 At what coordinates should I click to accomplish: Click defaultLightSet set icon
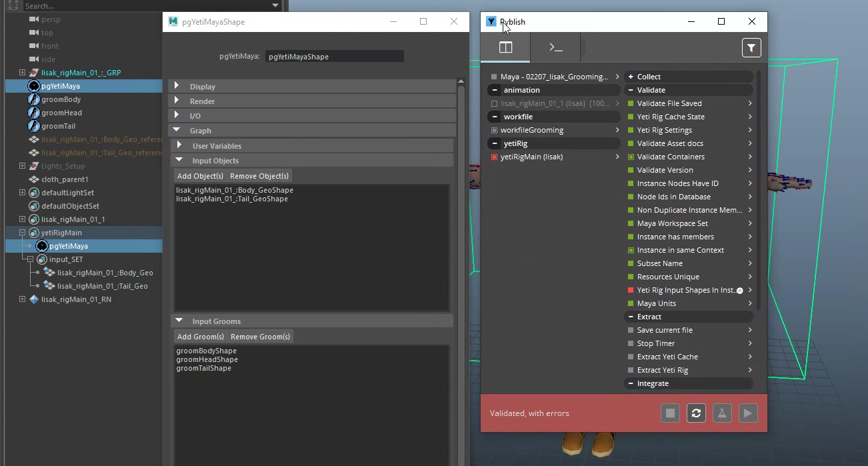[34, 193]
